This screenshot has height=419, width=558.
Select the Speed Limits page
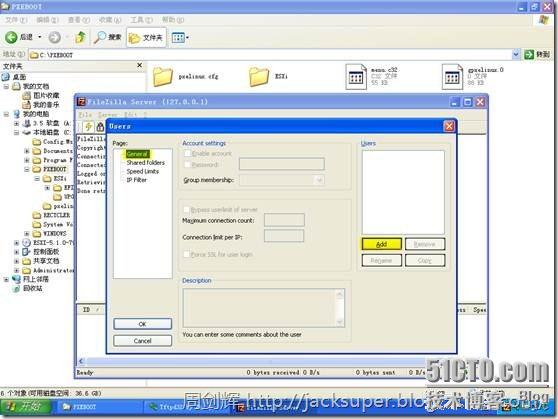(143, 171)
